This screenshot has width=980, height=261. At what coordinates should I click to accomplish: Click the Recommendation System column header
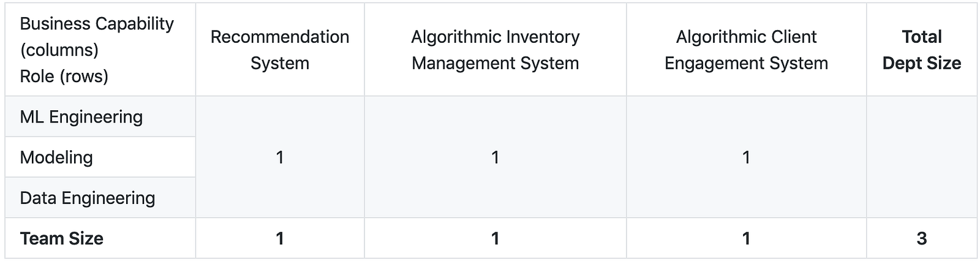tap(280, 50)
